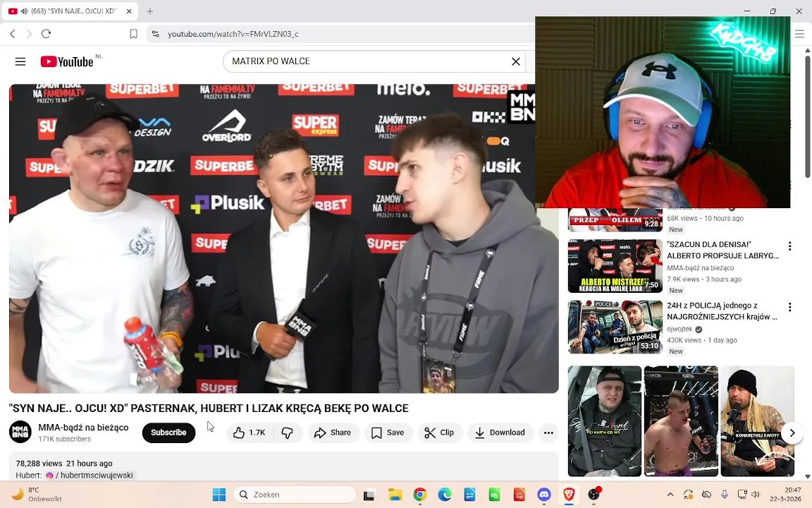Dislike the video with thumbs down

coord(288,433)
